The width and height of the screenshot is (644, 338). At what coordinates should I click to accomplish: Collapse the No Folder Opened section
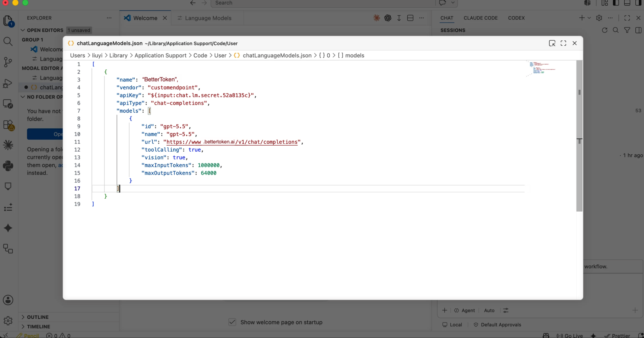pos(23,97)
